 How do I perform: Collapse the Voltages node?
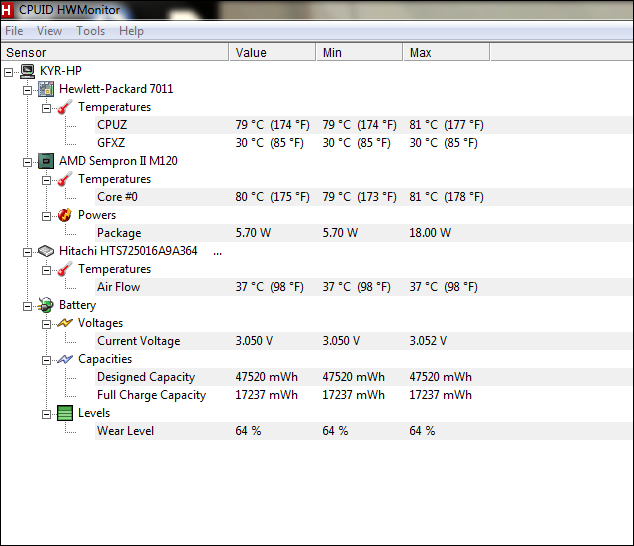point(46,324)
